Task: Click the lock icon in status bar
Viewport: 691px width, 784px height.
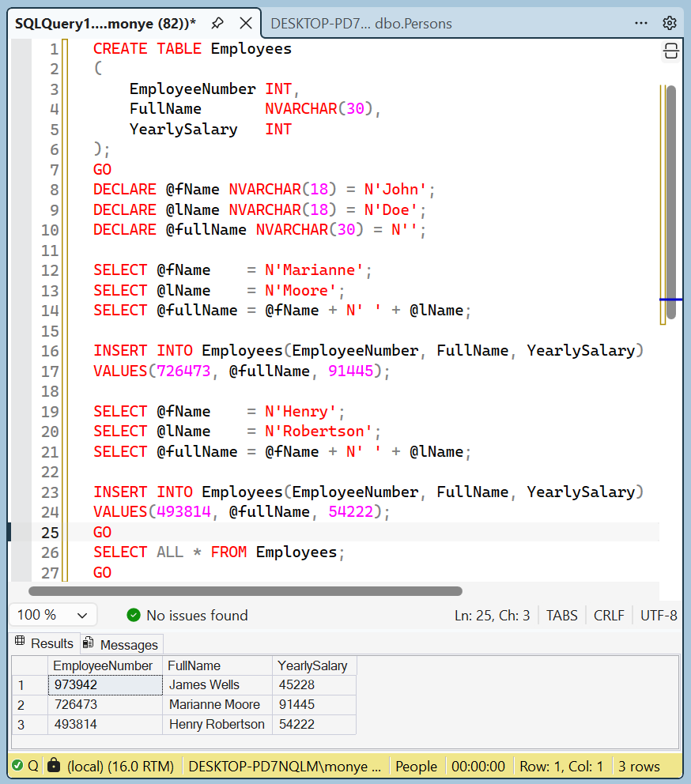Action: point(54,765)
